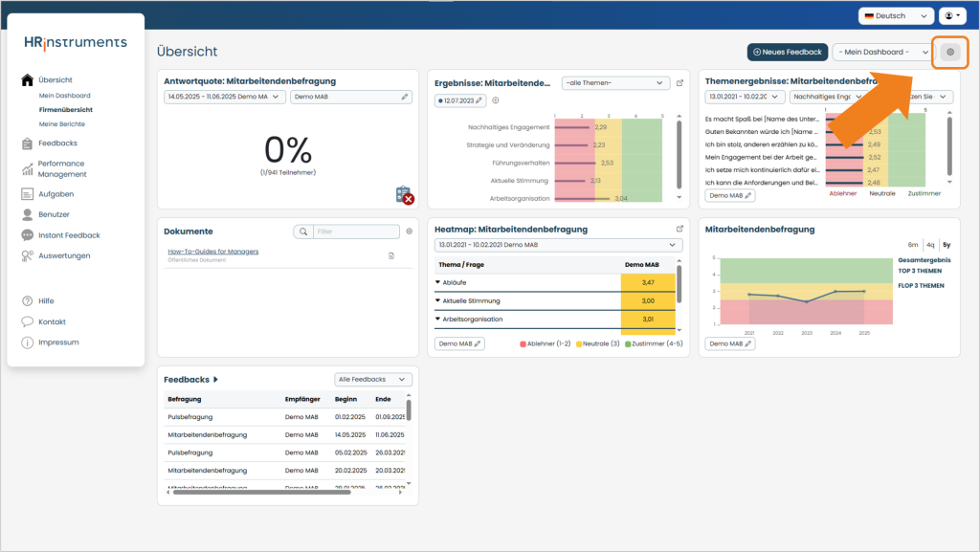Click the Neues Feedback button
This screenshot has width=980, height=552.
tap(788, 52)
